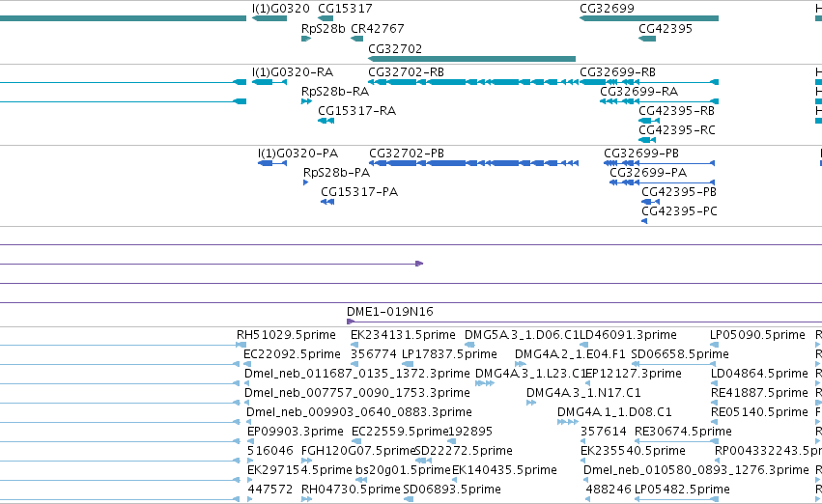Select the CG15317-RA transcript

(326, 121)
